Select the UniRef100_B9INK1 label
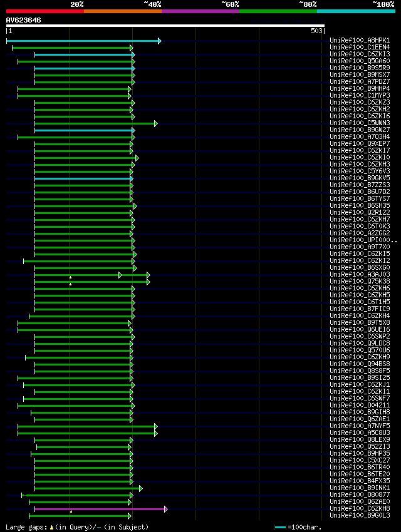401x532 pixels. 360,488
